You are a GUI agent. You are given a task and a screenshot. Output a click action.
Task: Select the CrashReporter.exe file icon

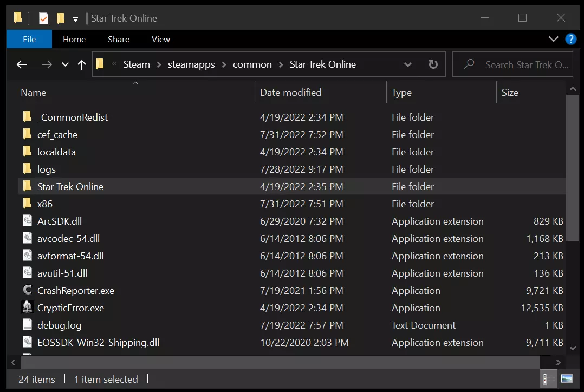[28, 291]
